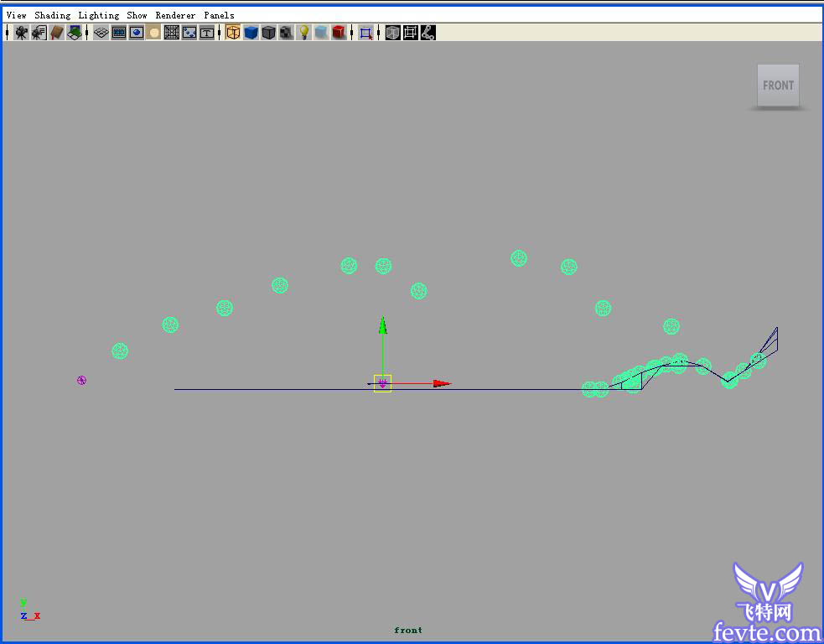Toggle Isolate Select icon

(365, 33)
